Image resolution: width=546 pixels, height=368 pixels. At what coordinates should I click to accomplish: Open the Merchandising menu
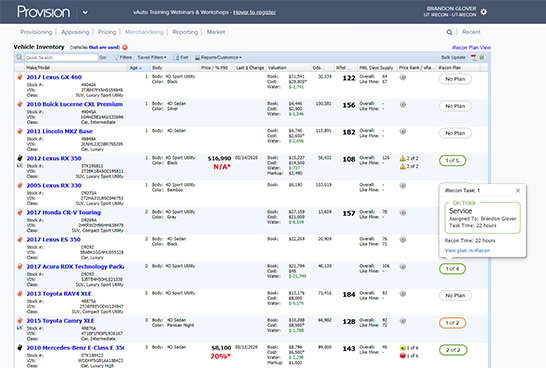click(x=144, y=32)
